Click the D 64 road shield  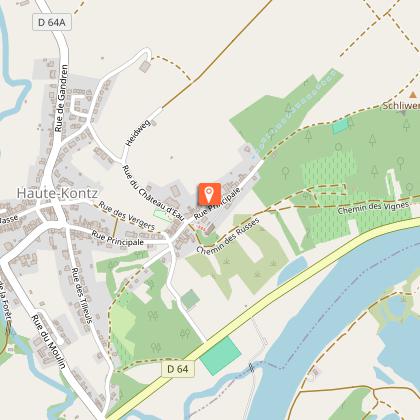(178, 369)
